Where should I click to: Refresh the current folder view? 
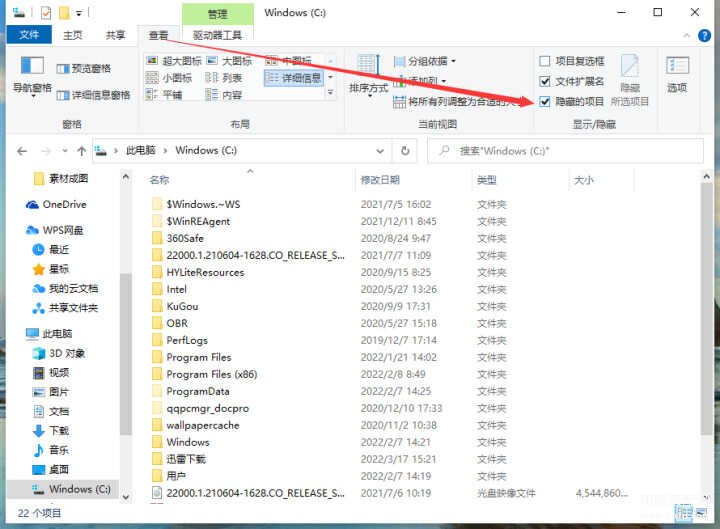click(x=405, y=151)
